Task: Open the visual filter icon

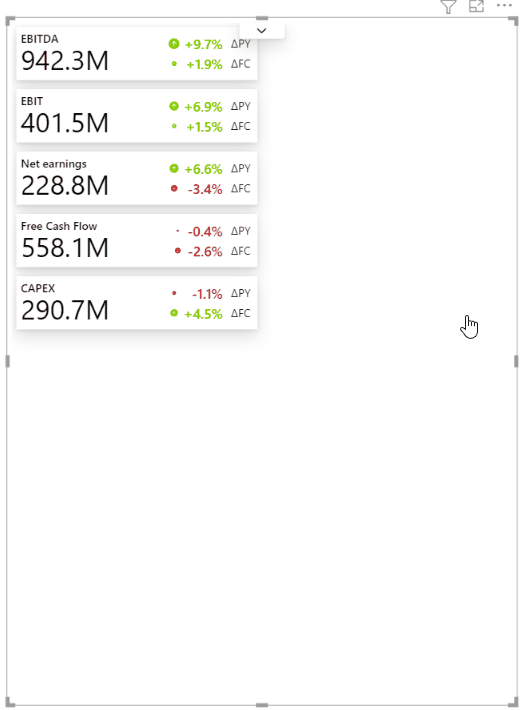Action: tap(448, 7)
